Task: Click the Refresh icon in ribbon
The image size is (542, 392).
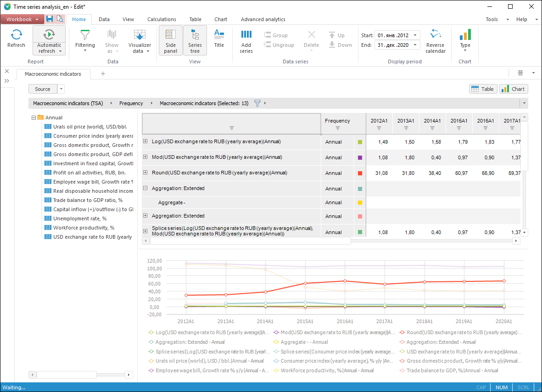Action: pos(17,35)
